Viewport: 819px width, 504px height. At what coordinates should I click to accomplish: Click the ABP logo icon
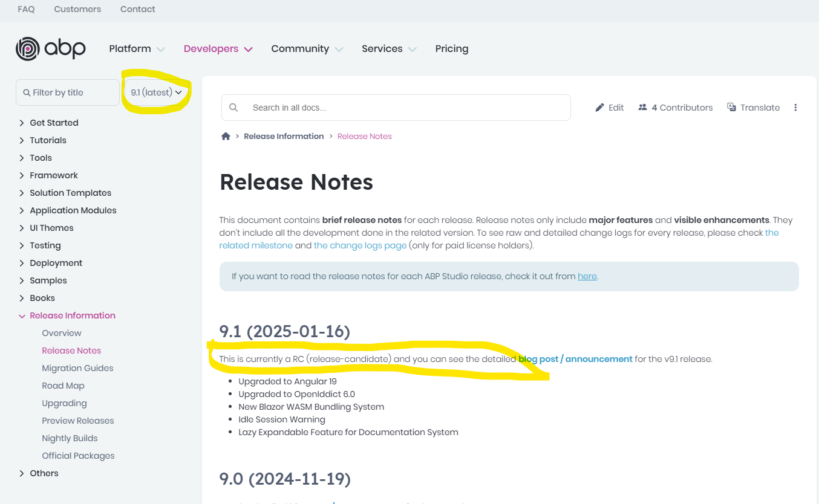28,49
